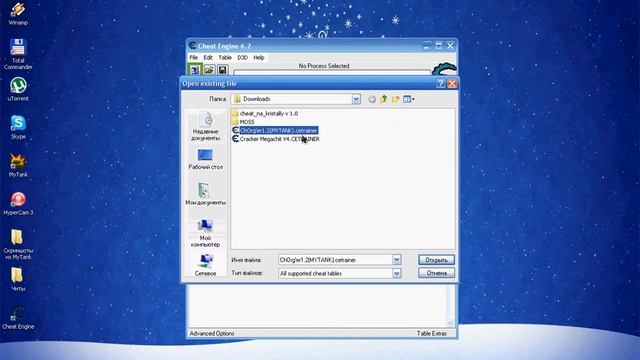The image size is (640, 360).
Task: Click the open file toolbar icon in Cheat Engine
Action: point(209,70)
